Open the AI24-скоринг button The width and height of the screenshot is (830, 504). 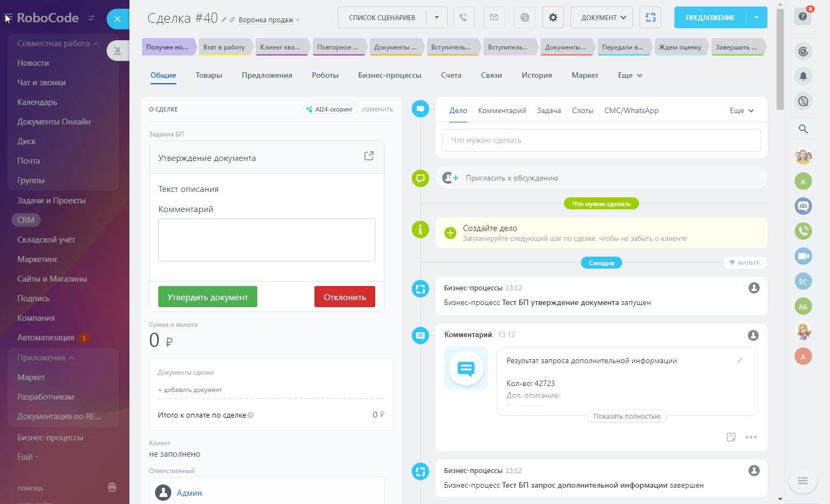(330, 109)
